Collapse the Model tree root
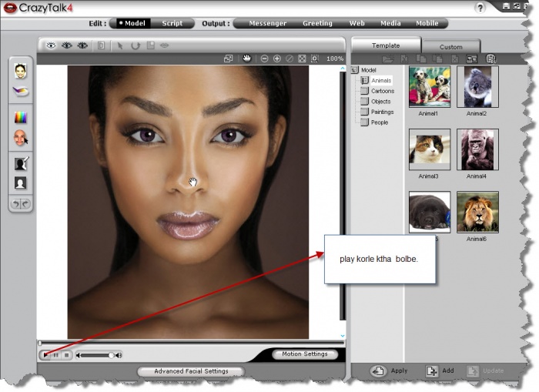Viewport: 539px width, 392px height. click(354, 70)
